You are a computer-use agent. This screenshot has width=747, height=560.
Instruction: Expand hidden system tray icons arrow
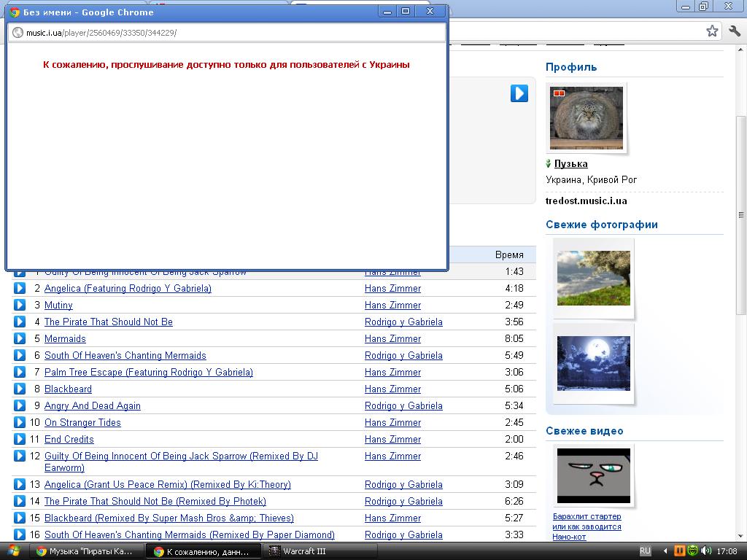(x=665, y=551)
